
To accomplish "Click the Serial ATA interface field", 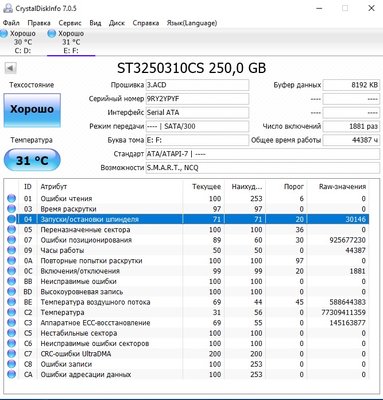I will point(197,113).
